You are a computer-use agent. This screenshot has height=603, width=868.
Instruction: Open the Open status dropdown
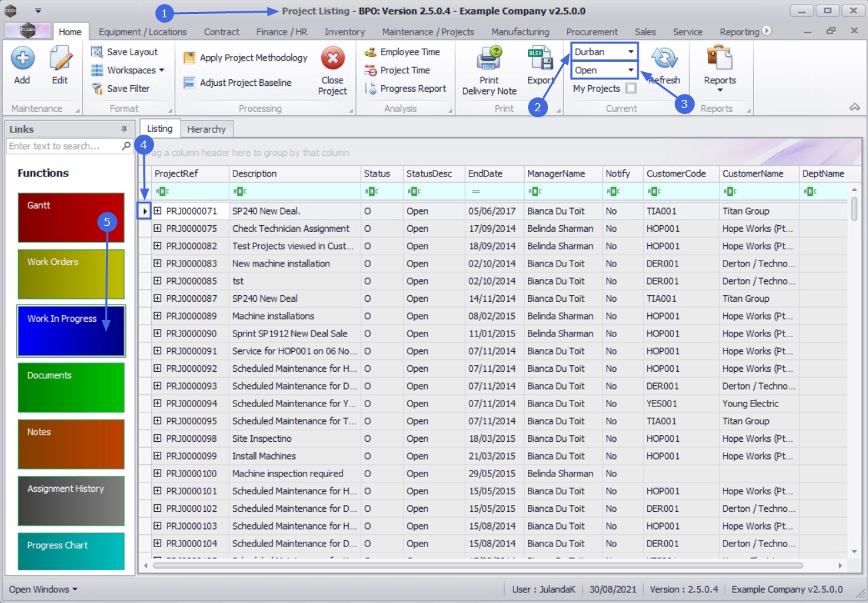pos(630,70)
